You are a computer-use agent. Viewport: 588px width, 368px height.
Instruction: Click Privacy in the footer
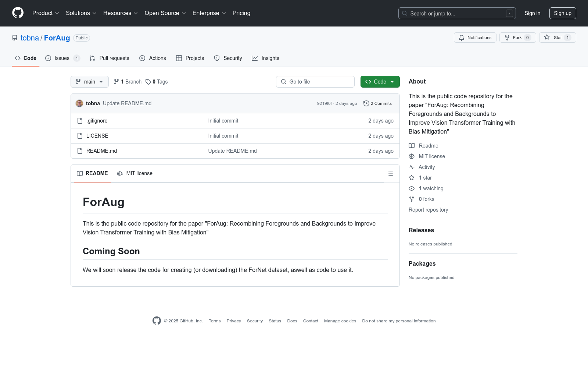[x=234, y=321]
